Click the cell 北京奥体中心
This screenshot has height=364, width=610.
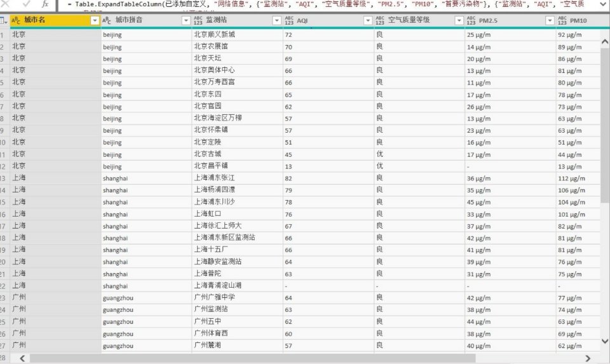coord(237,71)
